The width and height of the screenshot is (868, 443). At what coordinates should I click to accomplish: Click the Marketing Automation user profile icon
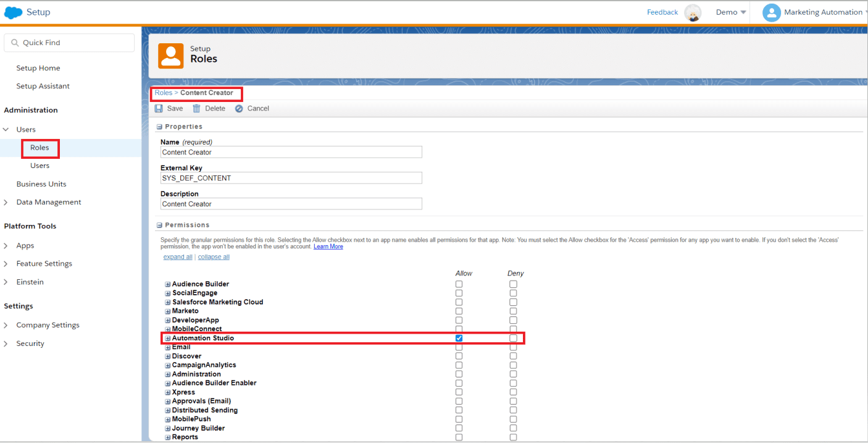(x=771, y=12)
